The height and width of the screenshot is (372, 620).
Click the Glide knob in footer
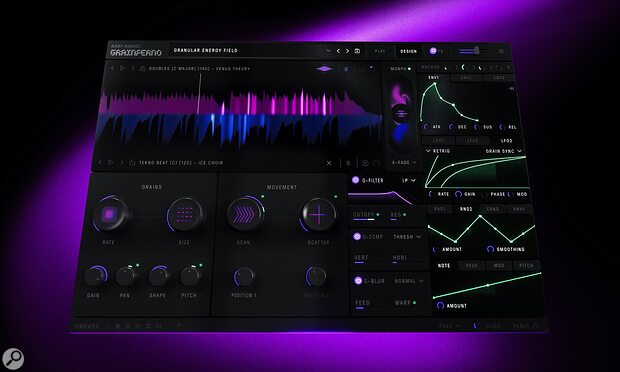[x=476, y=326]
